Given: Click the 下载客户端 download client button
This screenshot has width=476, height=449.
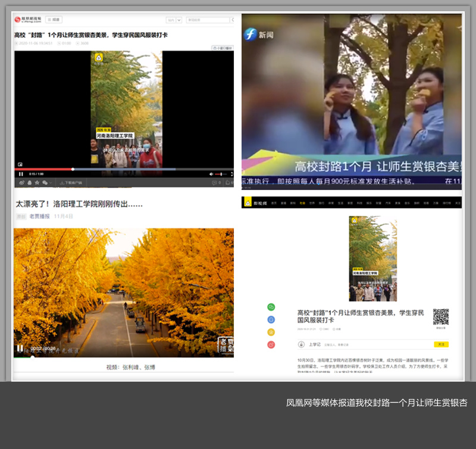Looking at the screenshot, I should point(72,183).
